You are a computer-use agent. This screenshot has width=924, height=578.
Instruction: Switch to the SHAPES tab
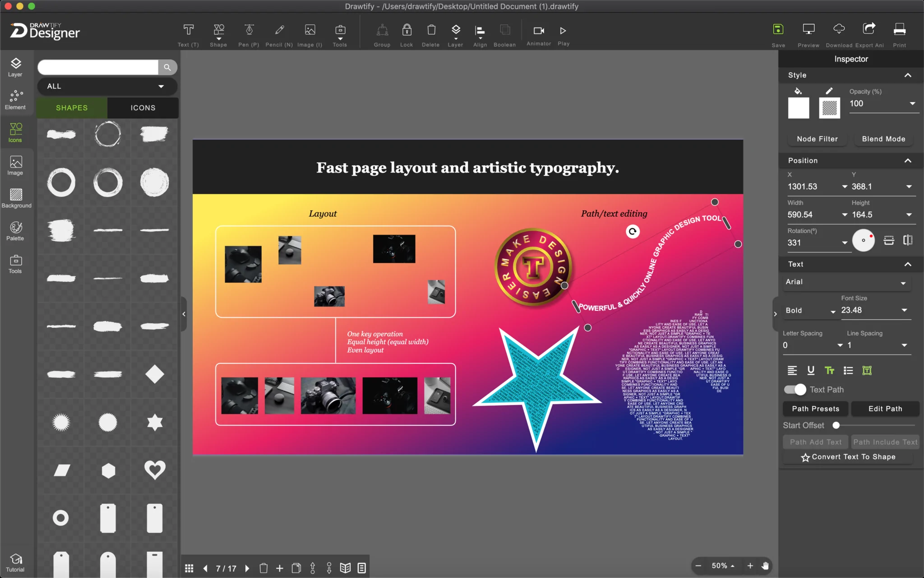73,107
